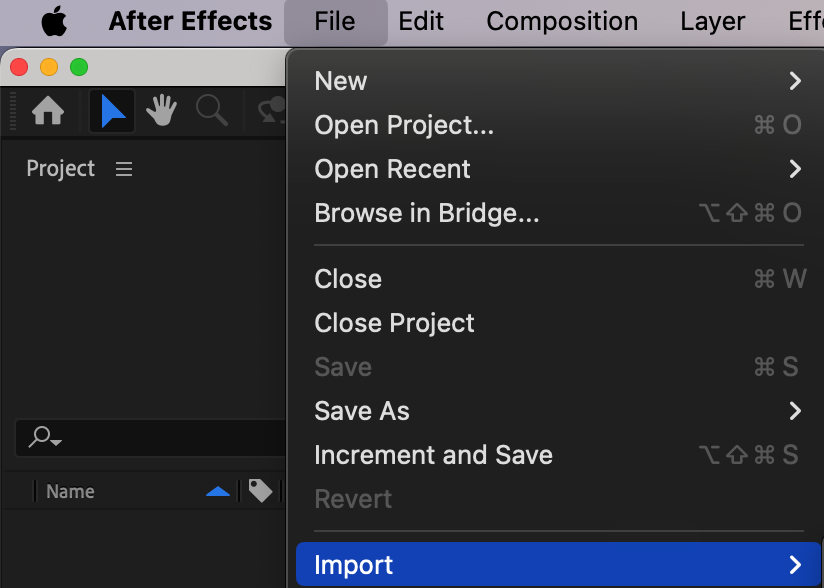Open the Import submenu
This screenshot has width=824, height=588.
tap(558, 565)
